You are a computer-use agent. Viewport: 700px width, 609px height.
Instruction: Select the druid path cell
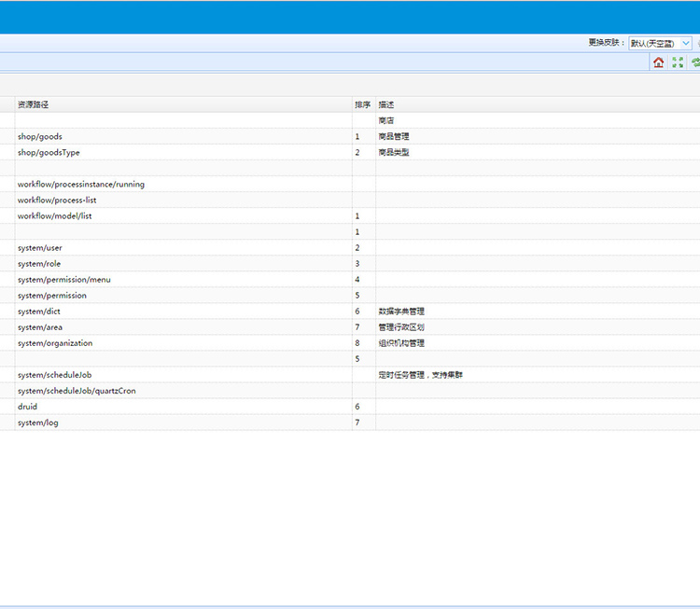click(x=183, y=407)
